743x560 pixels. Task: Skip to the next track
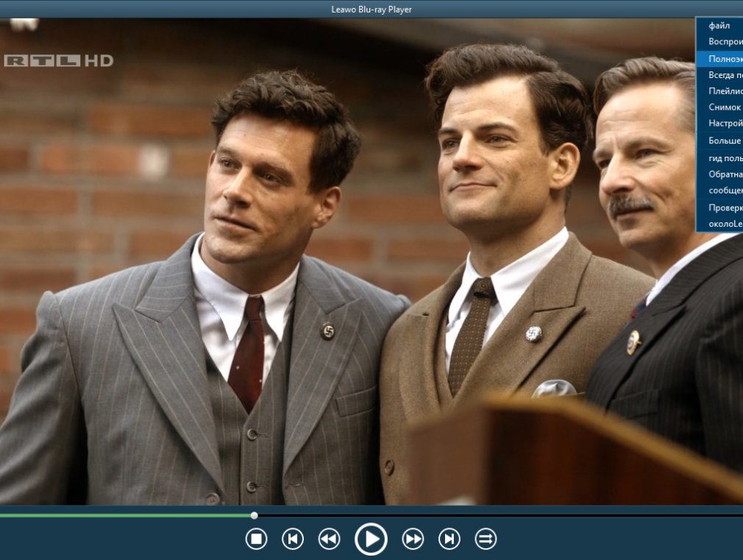[449, 539]
